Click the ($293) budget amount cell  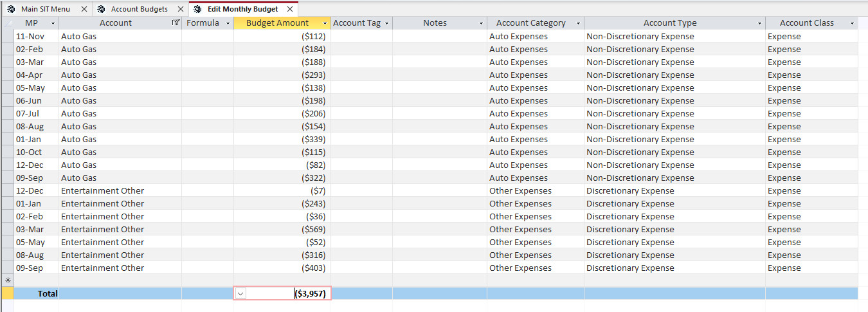[x=282, y=75]
